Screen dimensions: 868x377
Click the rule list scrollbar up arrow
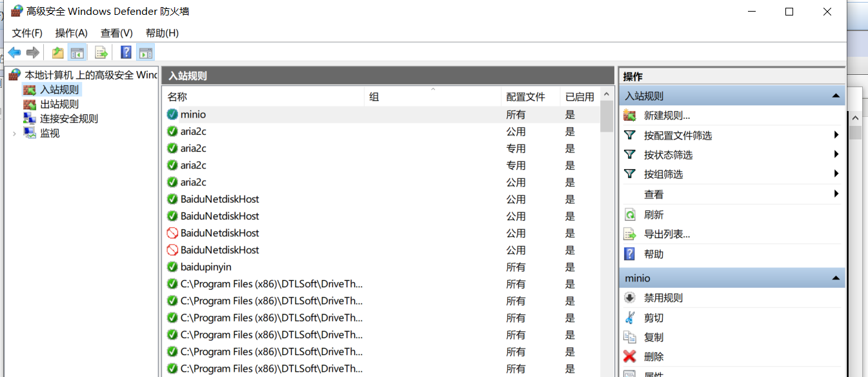607,94
